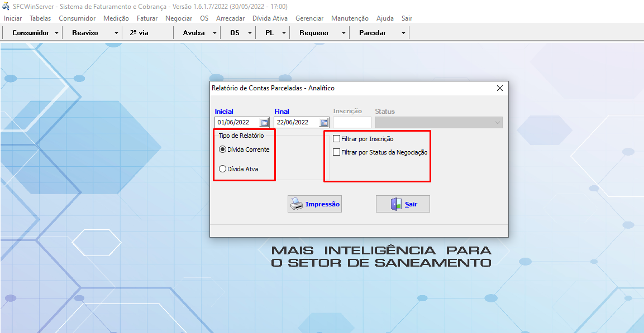
Task: Select the Dívida Atva radio button
Action: click(223, 168)
